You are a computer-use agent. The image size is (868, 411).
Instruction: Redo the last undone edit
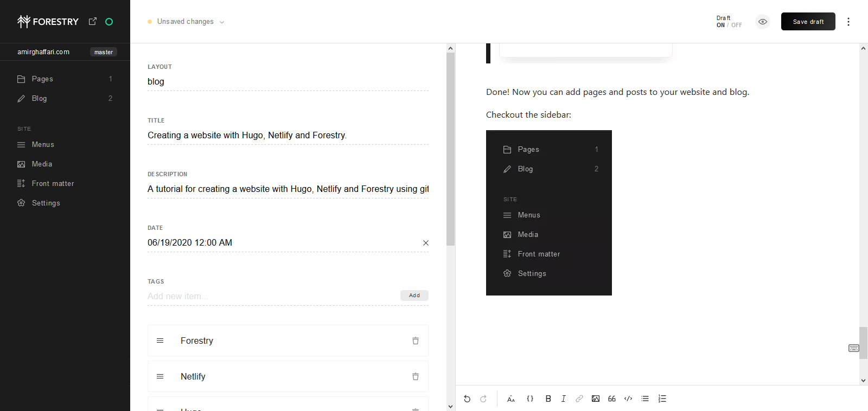(483, 399)
